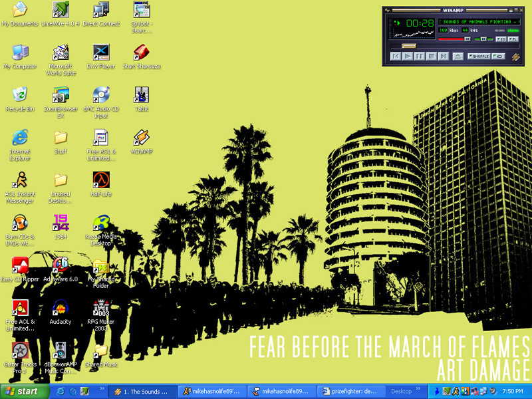Screen dimensions: 532x399
Task: Click the Winamp play button
Action: [408, 57]
